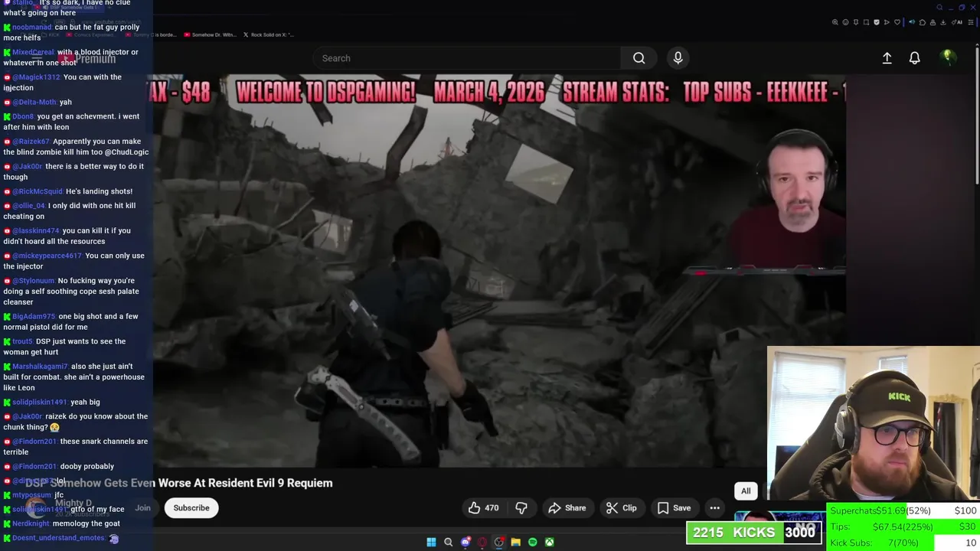This screenshot has height=551, width=980.
Task: Click the Share button under the video
Action: pos(567,508)
